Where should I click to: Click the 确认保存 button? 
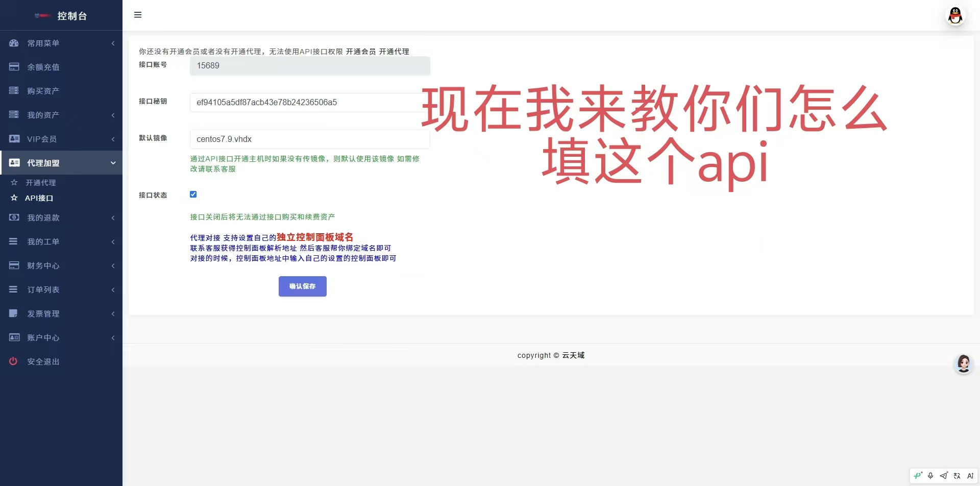[x=303, y=286]
